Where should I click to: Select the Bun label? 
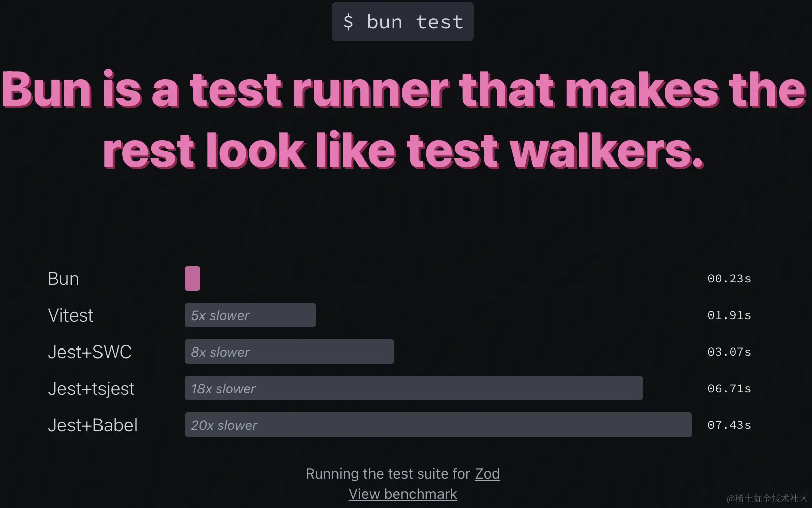pyautogui.click(x=63, y=279)
